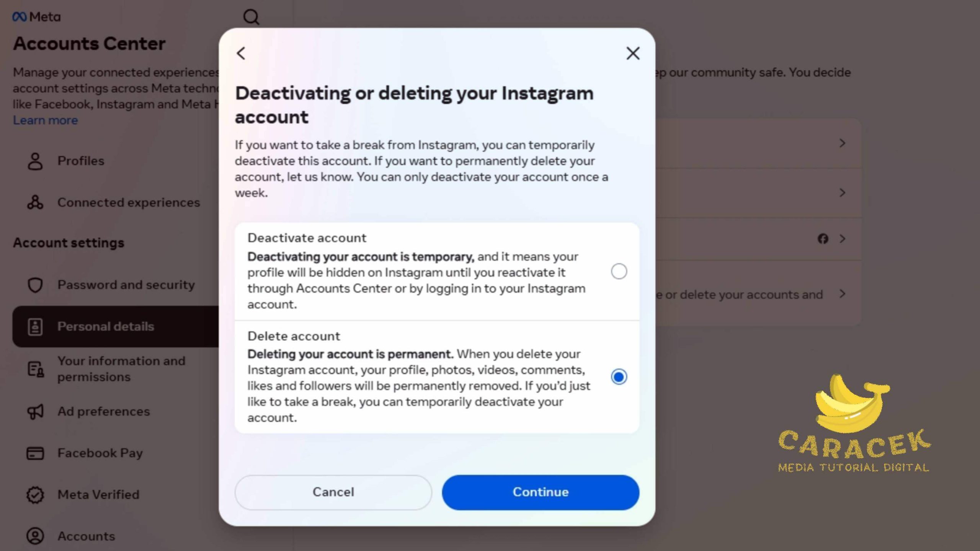Click the search icon at top center
Screen dimensions: 980x551
[x=252, y=16]
